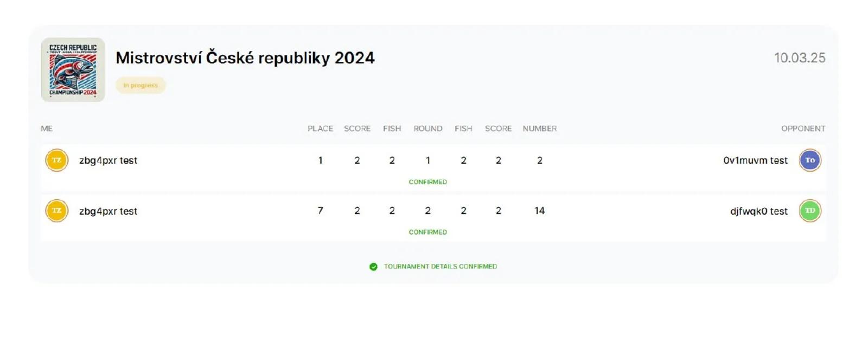
Task: Click the CONFIRMED label under round 2
Action: click(428, 232)
